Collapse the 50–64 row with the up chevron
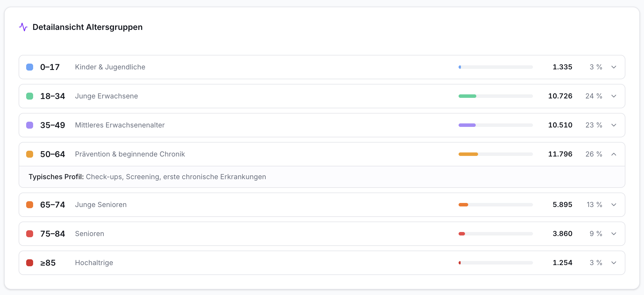644x295 pixels. click(x=614, y=154)
